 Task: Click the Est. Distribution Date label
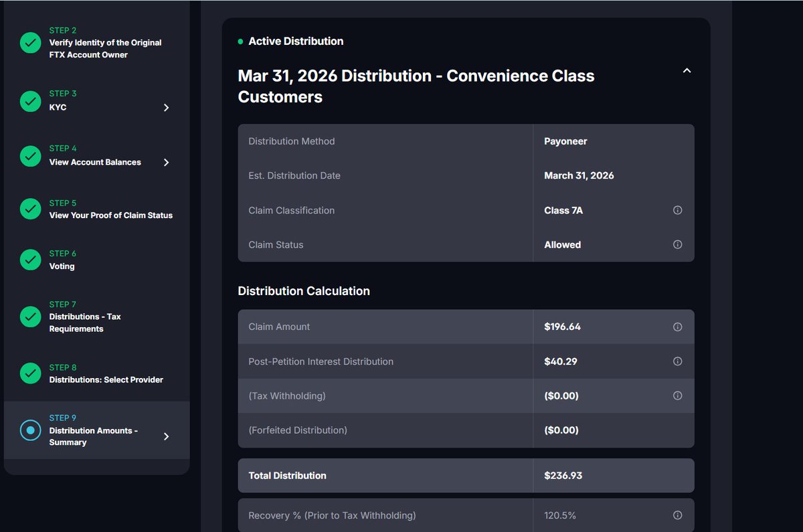tap(294, 175)
